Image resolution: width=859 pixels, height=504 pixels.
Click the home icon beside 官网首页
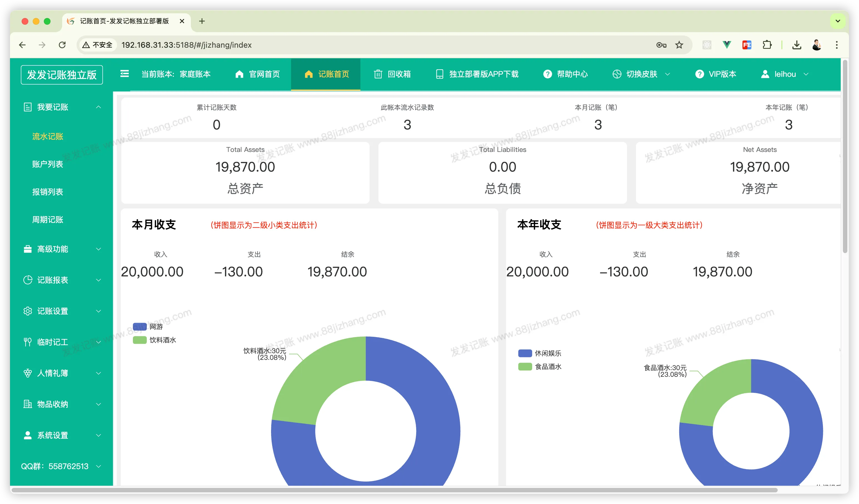(239, 74)
